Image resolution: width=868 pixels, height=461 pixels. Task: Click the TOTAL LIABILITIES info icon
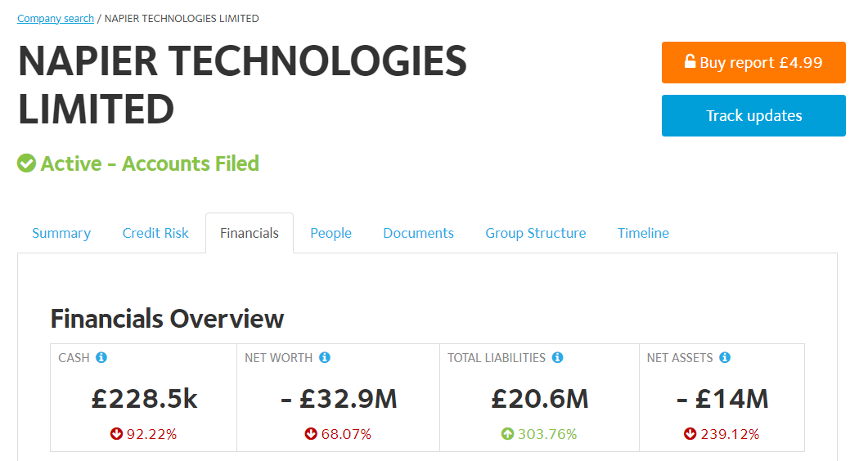pos(557,358)
